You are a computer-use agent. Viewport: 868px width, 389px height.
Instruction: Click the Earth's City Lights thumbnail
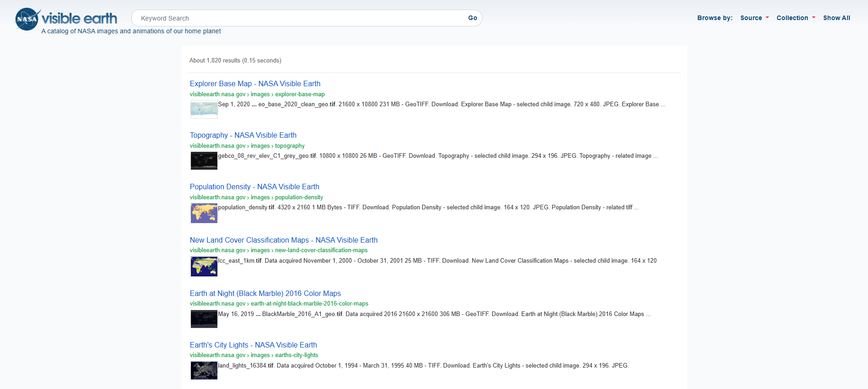[x=204, y=370]
